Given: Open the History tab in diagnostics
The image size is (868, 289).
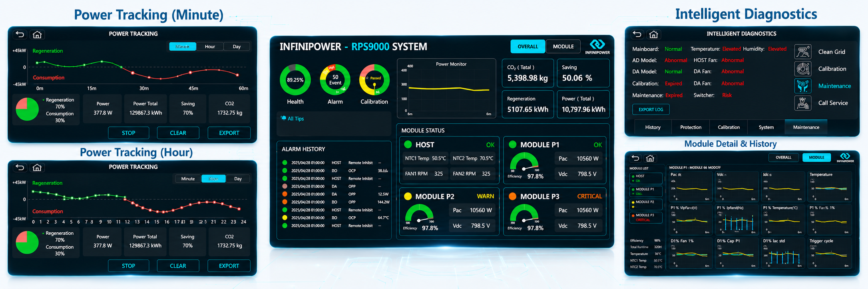Looking at the screenshot, I should (x=653, y=127).
